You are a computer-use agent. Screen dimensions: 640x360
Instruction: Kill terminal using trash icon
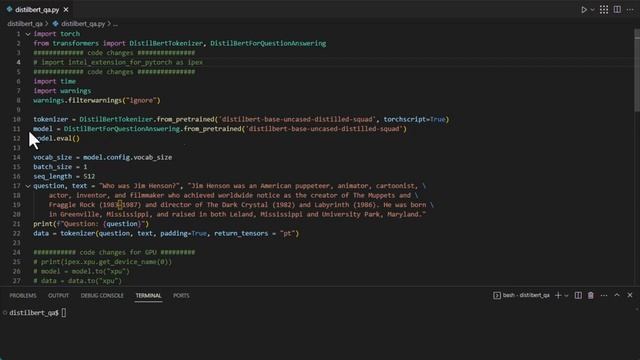(591, 296)
